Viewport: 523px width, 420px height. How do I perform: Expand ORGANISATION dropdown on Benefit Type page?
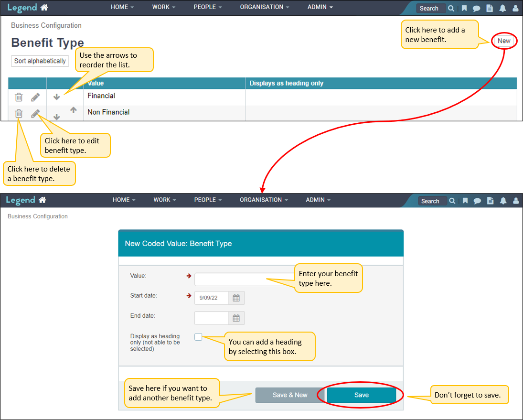[x=265, y=7]
